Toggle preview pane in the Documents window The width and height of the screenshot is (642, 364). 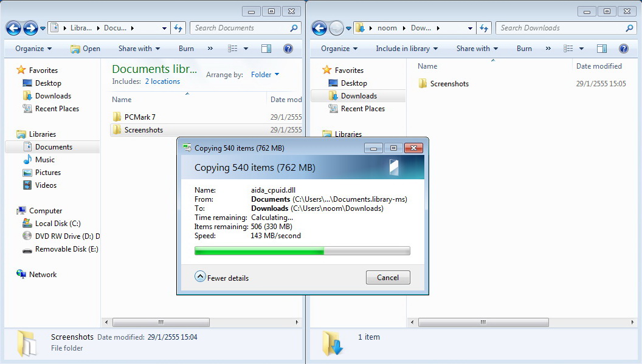[x=266, y=49]
